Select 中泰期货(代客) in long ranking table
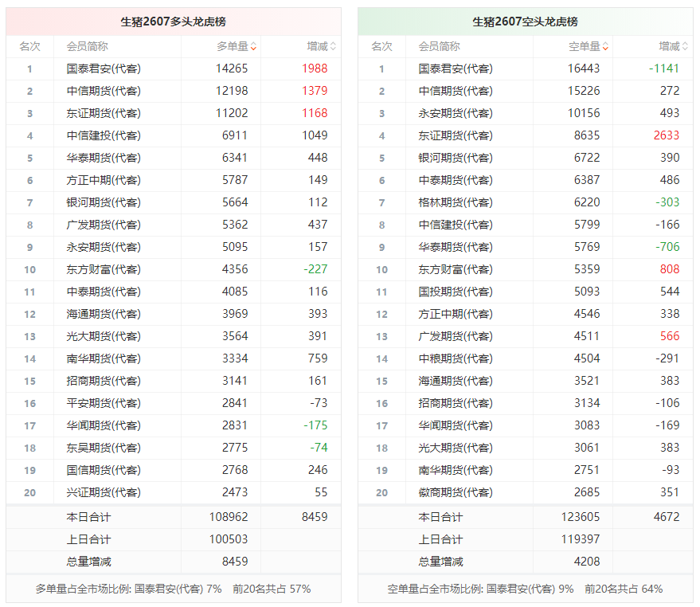The image size is (700, 607). [104, 292]
